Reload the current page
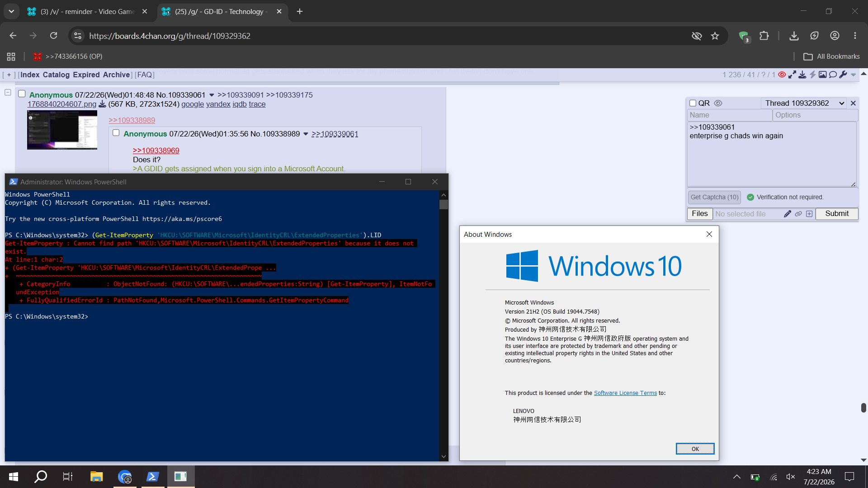Screen dimensions: 868x488 tap(54, 36)
